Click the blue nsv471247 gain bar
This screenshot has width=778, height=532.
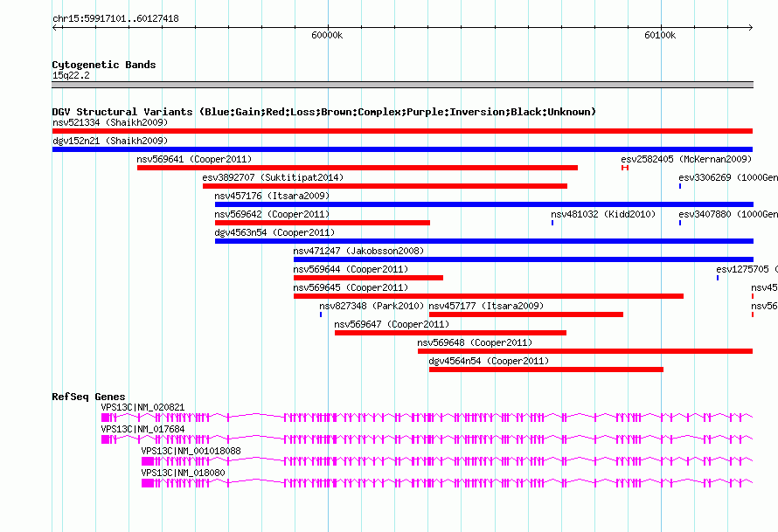(x=524, y=259)
